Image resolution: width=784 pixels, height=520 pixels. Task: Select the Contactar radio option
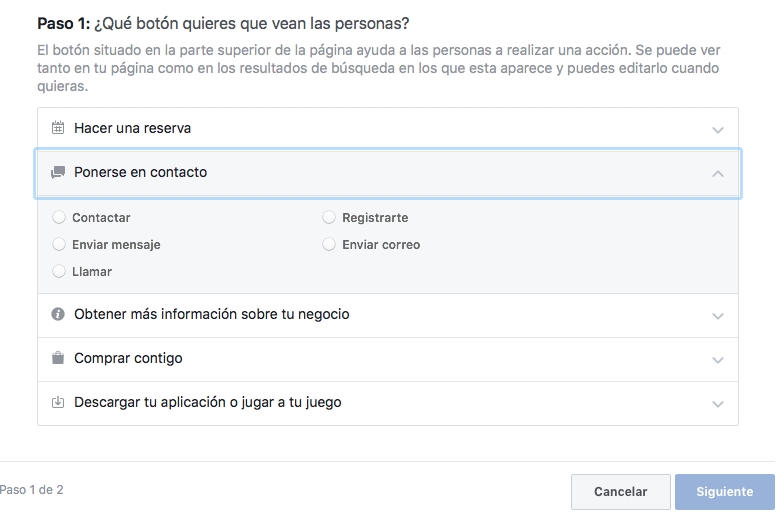point(59,217)
